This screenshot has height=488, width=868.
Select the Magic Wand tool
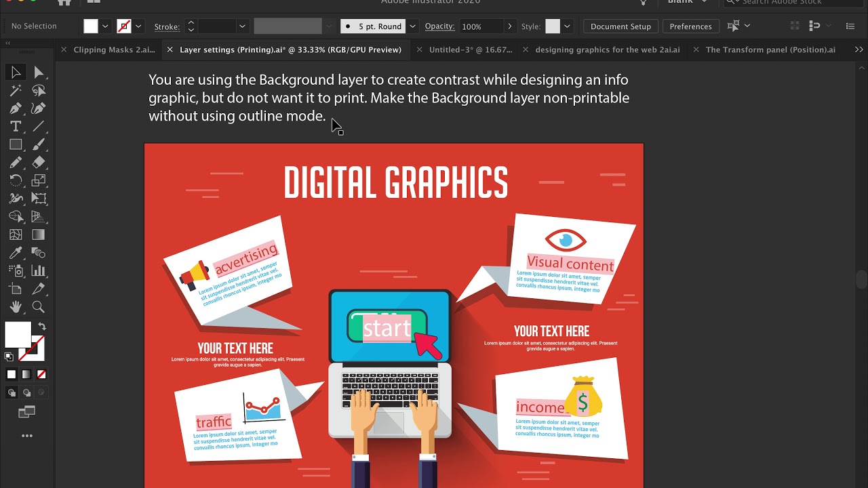pyautogui.click(x=16, y=90)
